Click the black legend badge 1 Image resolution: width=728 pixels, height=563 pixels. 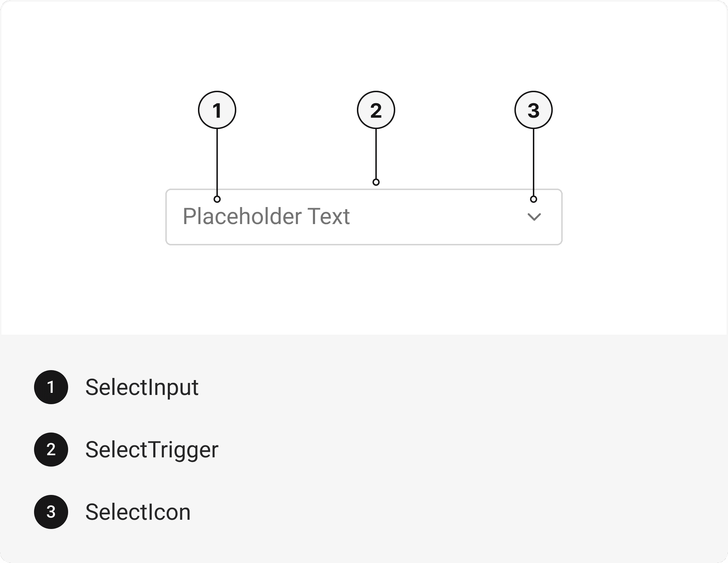pos(51,387)
